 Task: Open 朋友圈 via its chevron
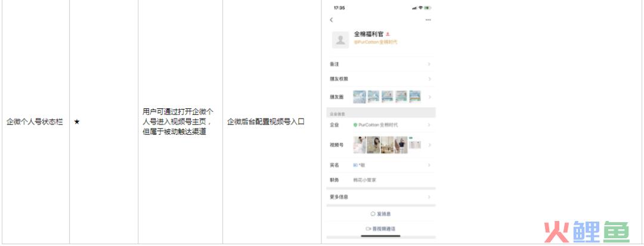tap(429, 96)
